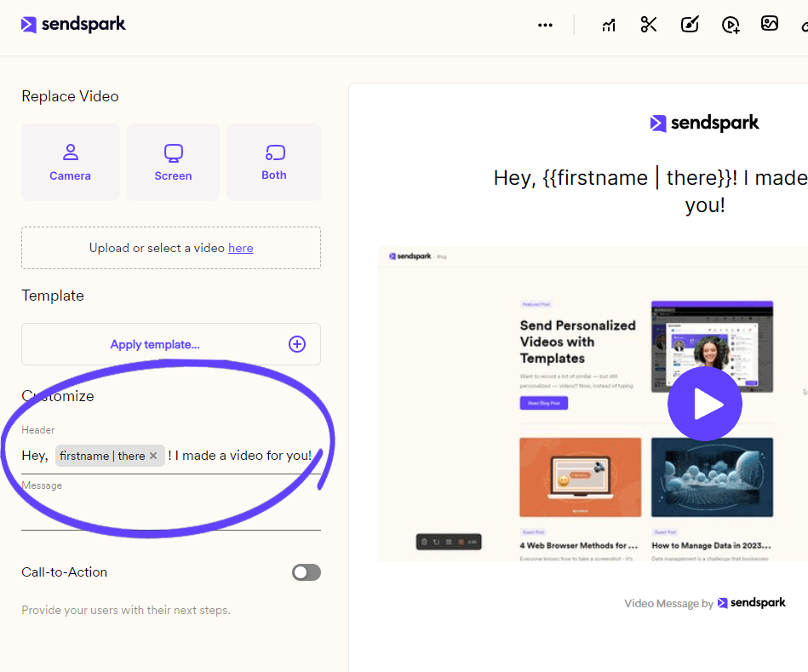Remove the firstname | there variable tag

click(153, 456)
